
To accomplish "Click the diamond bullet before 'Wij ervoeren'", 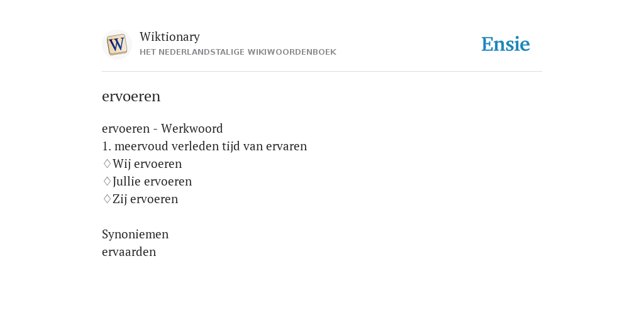I will pyautogui.click(x=107, y=164).
